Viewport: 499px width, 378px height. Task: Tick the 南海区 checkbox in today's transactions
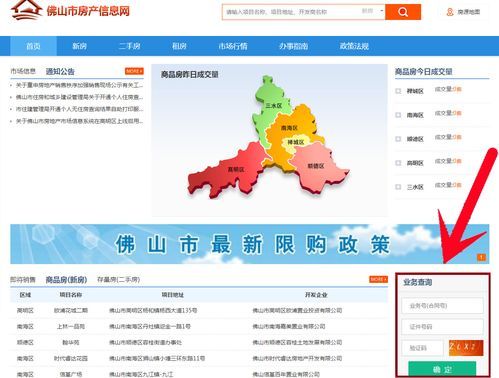tap(398, 115)
